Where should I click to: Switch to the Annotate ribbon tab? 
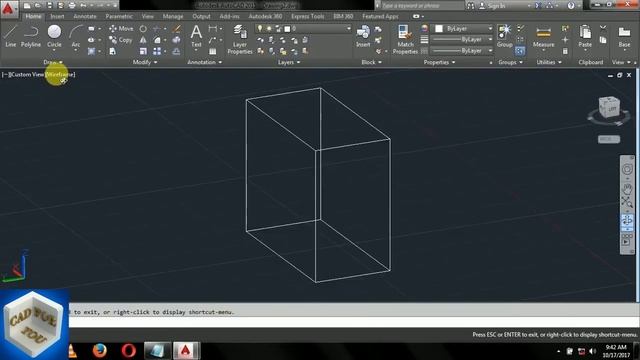pos(84,16)
